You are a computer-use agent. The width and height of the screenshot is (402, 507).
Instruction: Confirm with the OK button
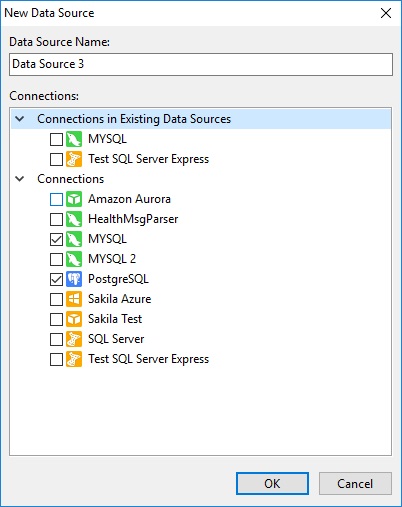click(272, 483)
